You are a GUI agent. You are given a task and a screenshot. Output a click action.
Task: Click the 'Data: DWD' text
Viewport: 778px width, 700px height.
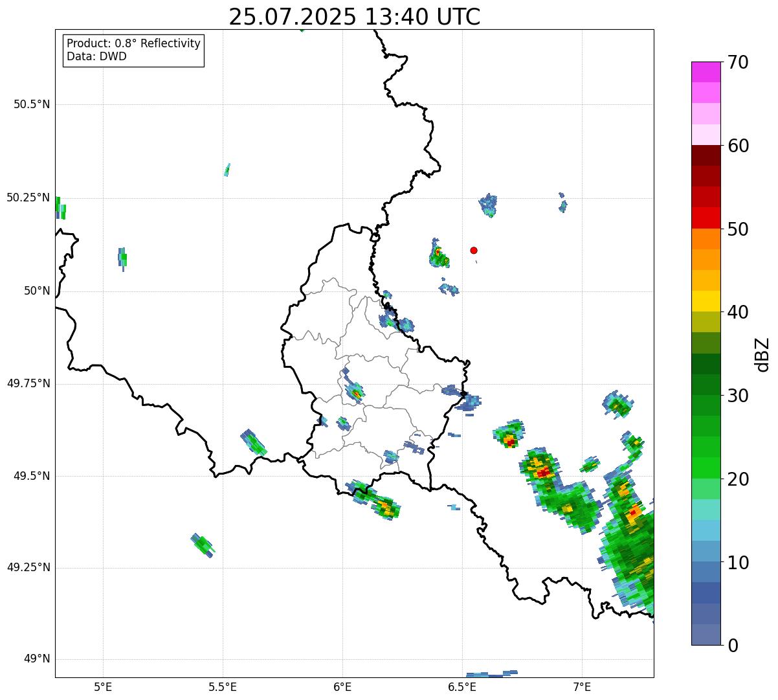96,56
